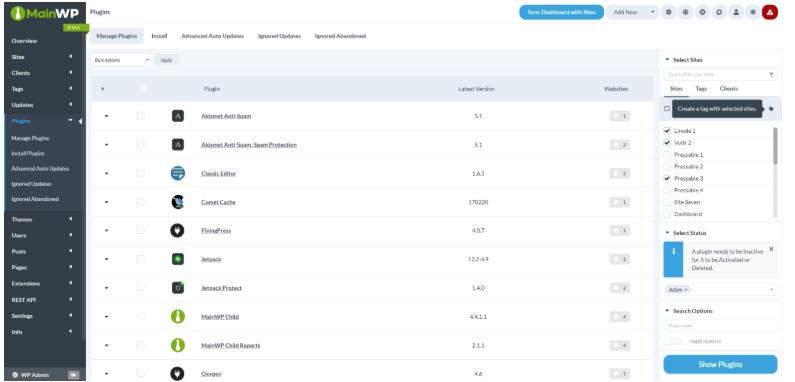Collapse the Search Options section
This screenshot has height=382, width=795.
(x=667, y=311)
